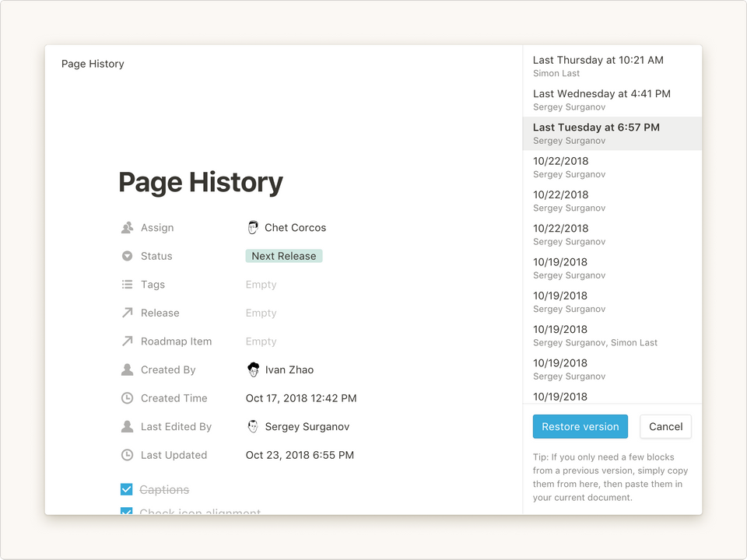Viewport: 747px width, 560px height.
Task: Select the Last Thursday at 10:21 AM version
Action: (x=612, y=66)
